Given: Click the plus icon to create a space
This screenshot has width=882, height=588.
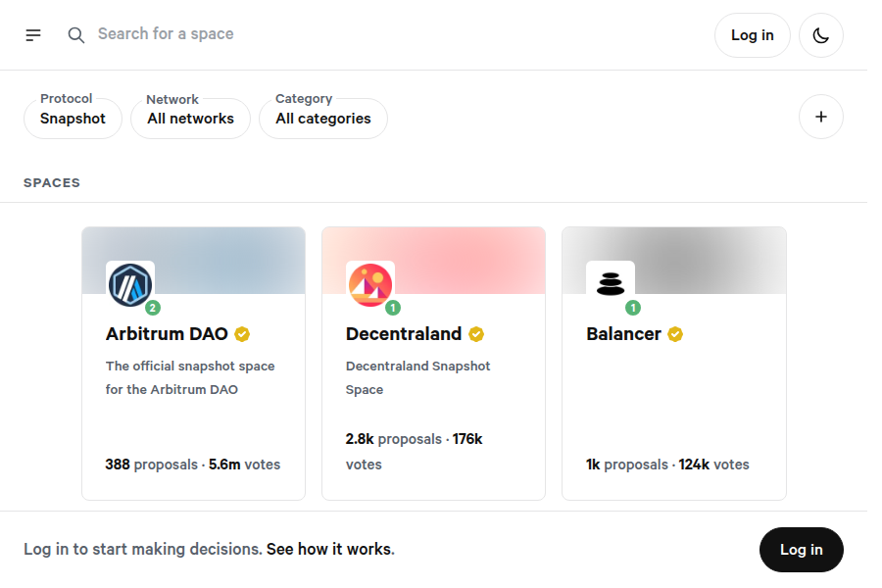Looking at the screenshot, I should point(821,116).
